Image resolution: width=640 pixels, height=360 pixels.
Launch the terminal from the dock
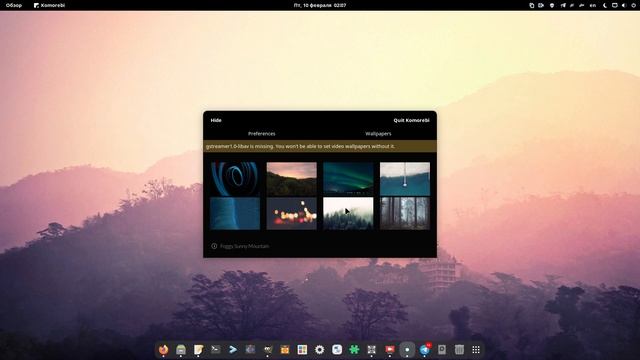(x=216, y=349)
